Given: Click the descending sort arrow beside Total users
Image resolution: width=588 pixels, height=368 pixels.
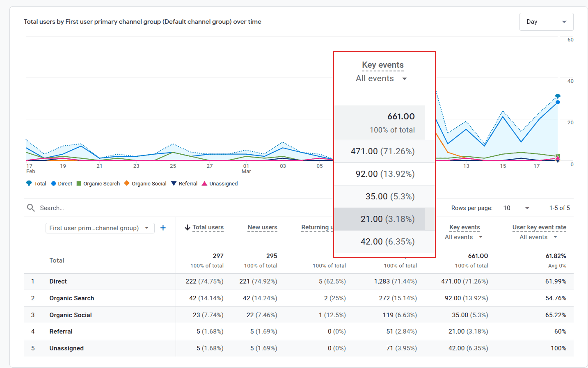Looking at the screenshot, I should [188, 227].
